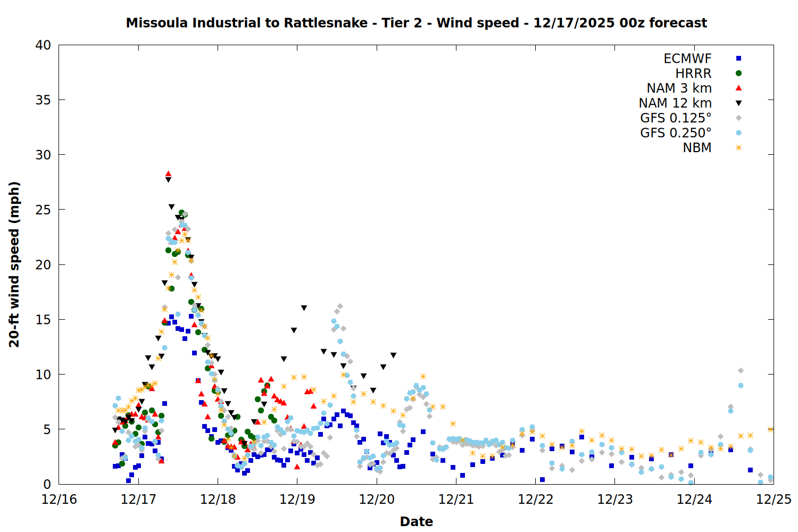The width and height of the screenshot is (798, 532).
Task: Click the chart title text
Action: [x=416, y=23]
